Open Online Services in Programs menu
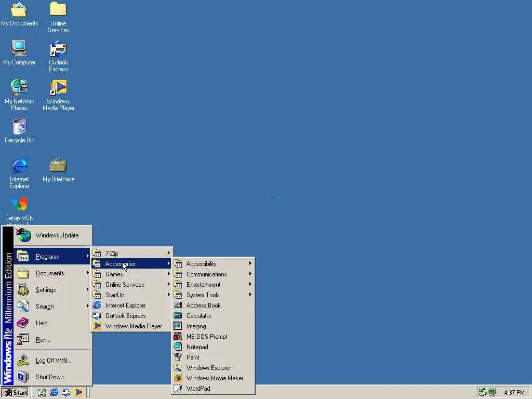532x399 pixels. tap(131, 284)
